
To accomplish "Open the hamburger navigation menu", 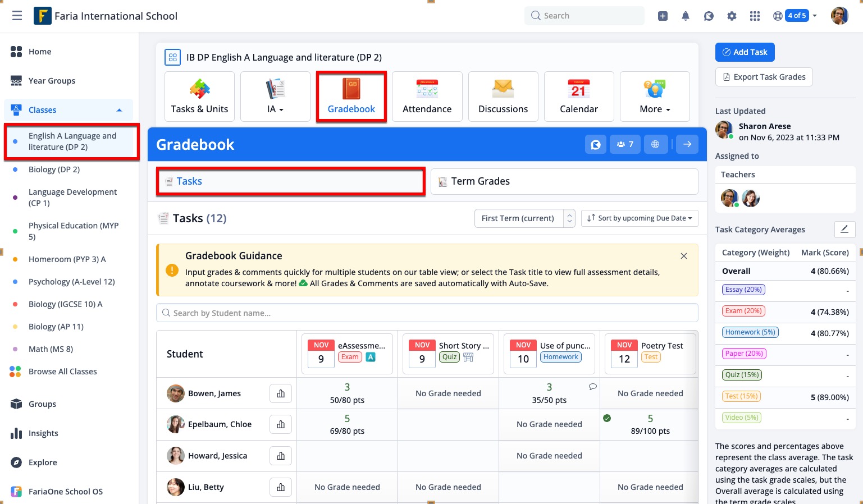I will (17, 16).
